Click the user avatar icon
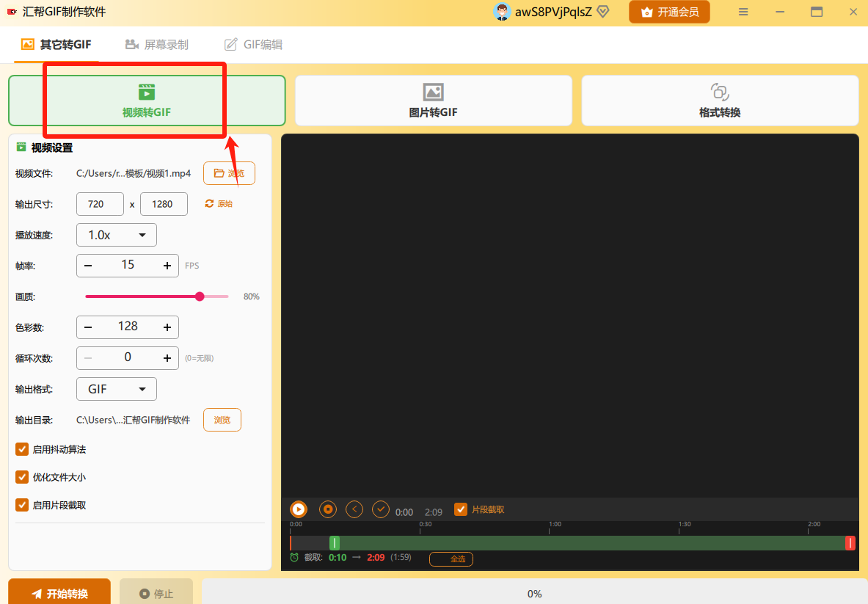The height and width of the screenshot is (604, 868). click(502, 12)
